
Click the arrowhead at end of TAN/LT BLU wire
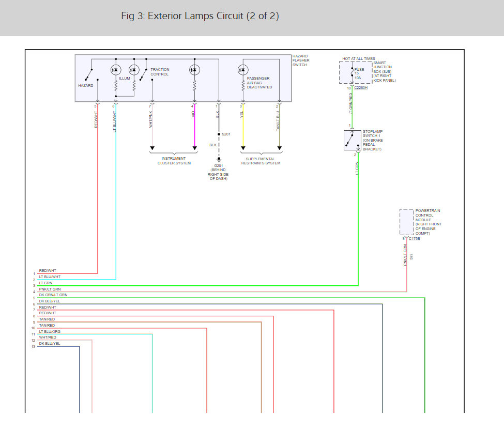(x=280, y=148)
